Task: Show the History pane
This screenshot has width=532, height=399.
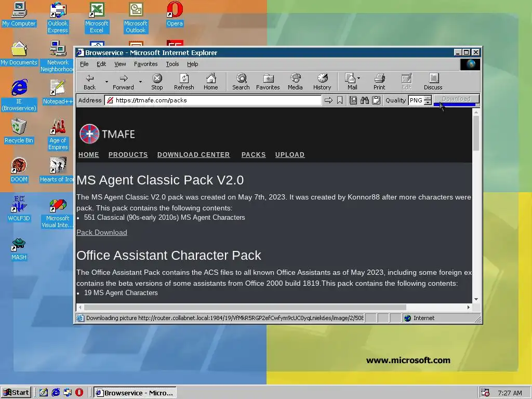Action: (322, 82)
